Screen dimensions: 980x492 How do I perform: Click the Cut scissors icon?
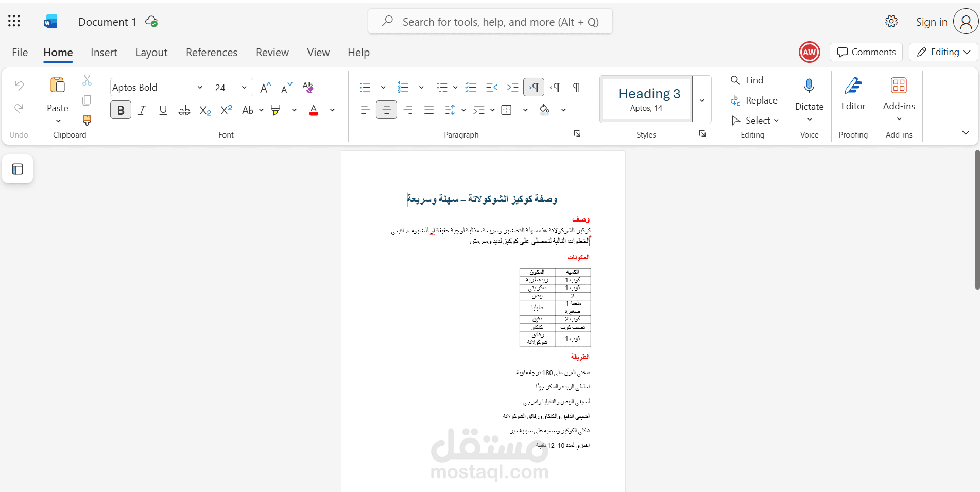tap(87, 80)
